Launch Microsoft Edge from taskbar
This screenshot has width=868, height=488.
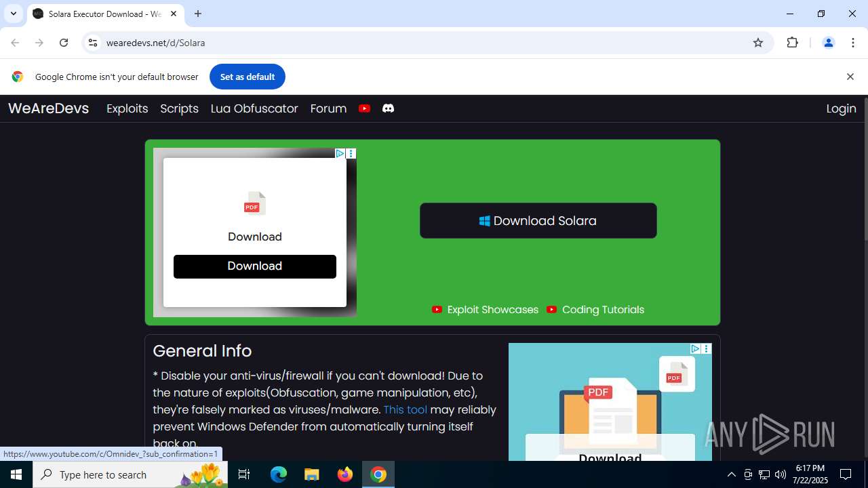[x=279, y=474]
